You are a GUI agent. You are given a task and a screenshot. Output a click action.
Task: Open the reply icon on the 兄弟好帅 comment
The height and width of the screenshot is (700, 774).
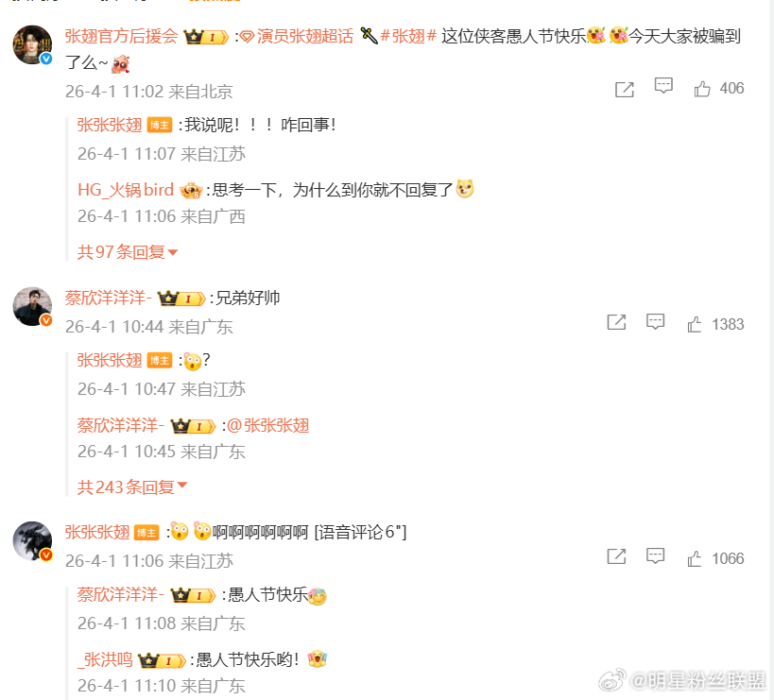pos(655,321)
